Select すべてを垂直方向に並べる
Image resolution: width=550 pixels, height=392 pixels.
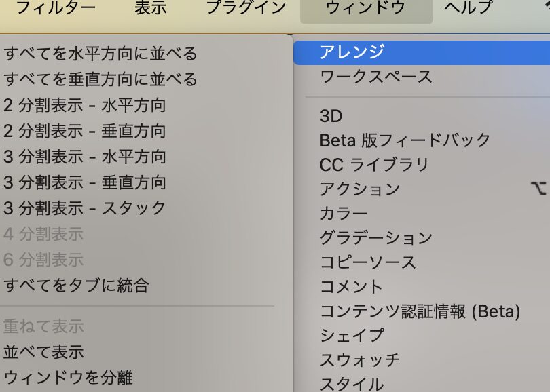[100, 79]
